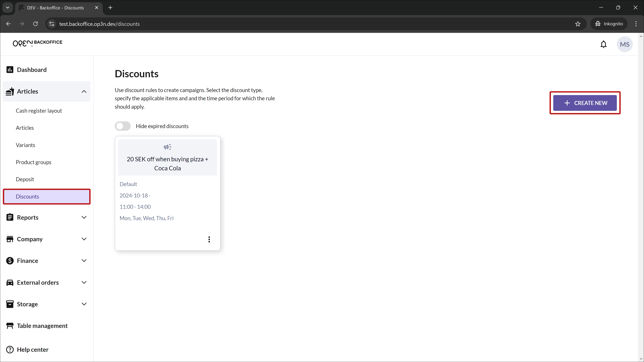Bookmark this page with star icon

click(578, 24)
